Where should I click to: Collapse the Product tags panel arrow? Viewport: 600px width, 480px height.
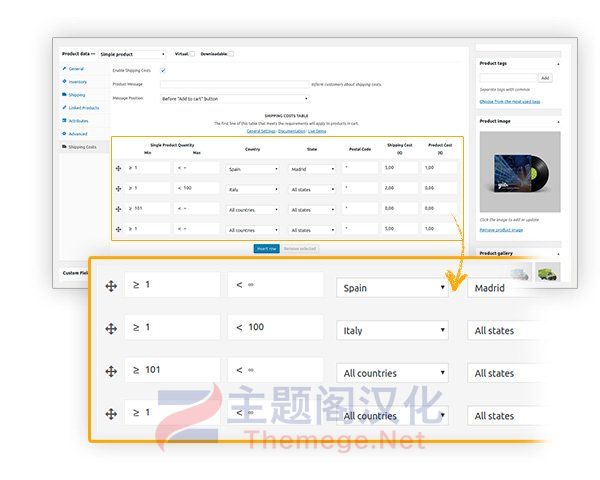(x=558, y=64)
